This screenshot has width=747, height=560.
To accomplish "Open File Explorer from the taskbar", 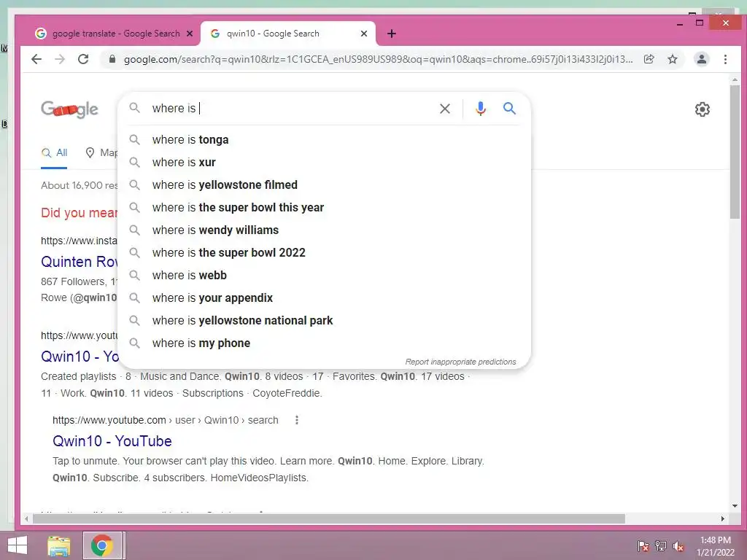I will coord(59,545).
